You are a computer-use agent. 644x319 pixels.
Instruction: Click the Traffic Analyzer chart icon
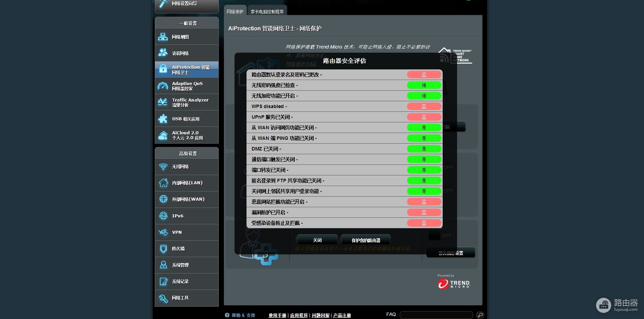pos(163,102)
